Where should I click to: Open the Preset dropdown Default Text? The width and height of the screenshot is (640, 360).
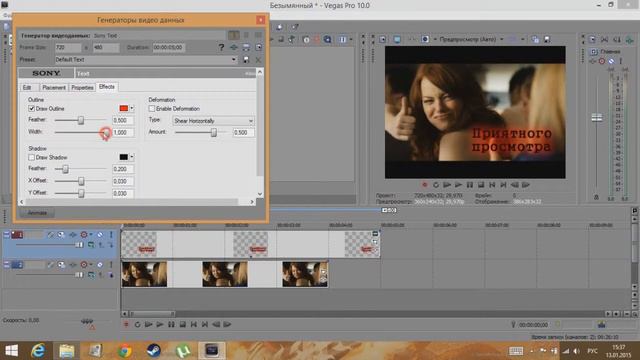point(146,60)
